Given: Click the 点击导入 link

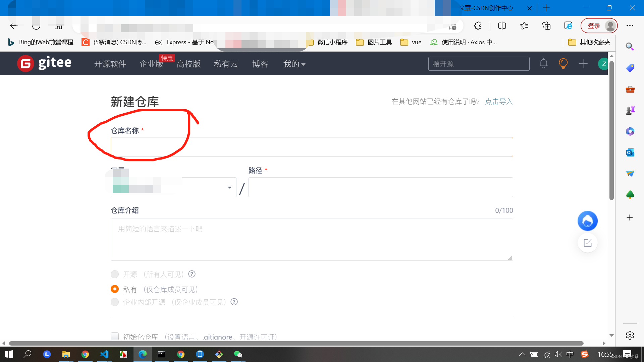Looking at the screenshot, I should [499, 102].
